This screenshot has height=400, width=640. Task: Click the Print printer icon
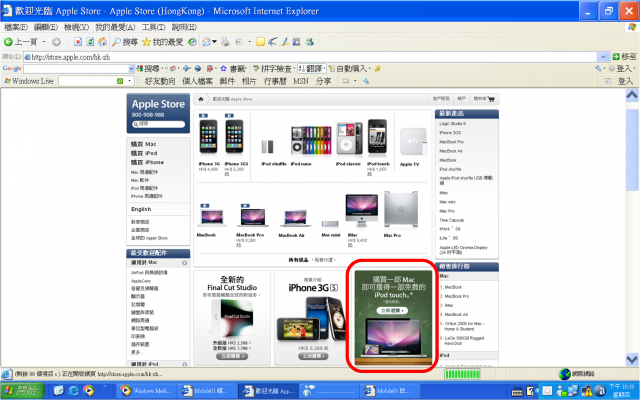225,42
